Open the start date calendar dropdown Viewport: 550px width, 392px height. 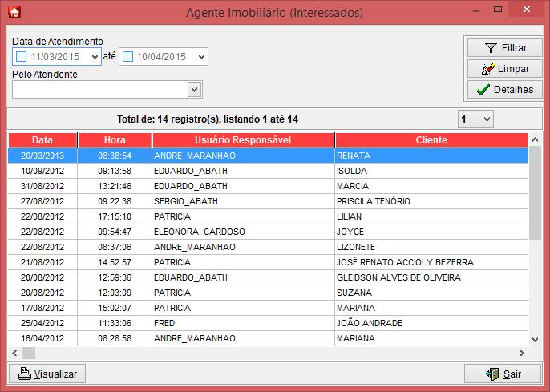pyautogui.click(x=94, y=57)
